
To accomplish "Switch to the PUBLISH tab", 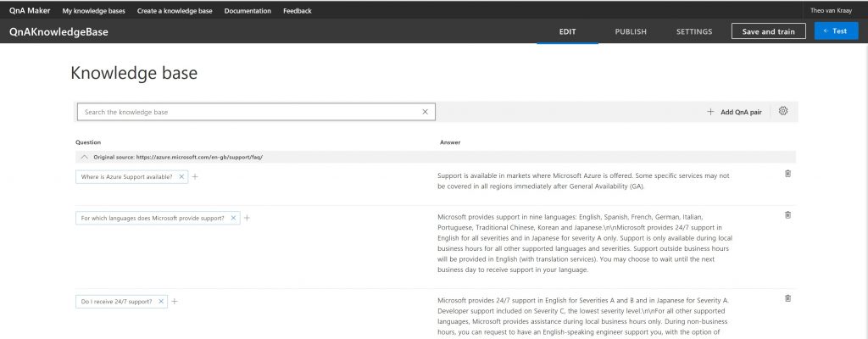I will (x=631, y=31).
